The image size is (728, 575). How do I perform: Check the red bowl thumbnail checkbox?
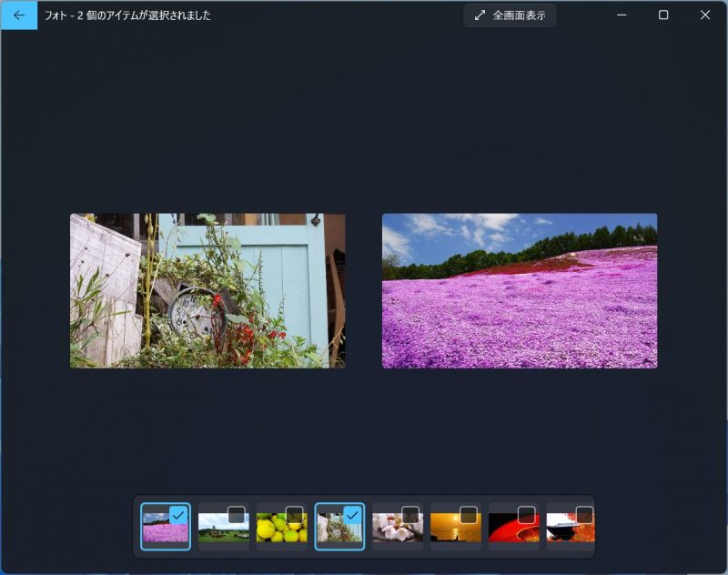527,515
